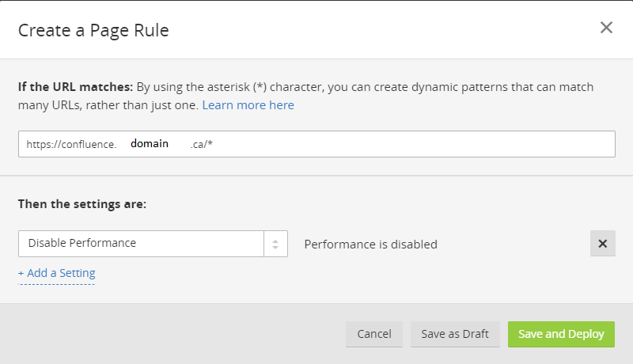Click Save and Deploy
The height and width of the screenshot is (364, 633).
561,334
